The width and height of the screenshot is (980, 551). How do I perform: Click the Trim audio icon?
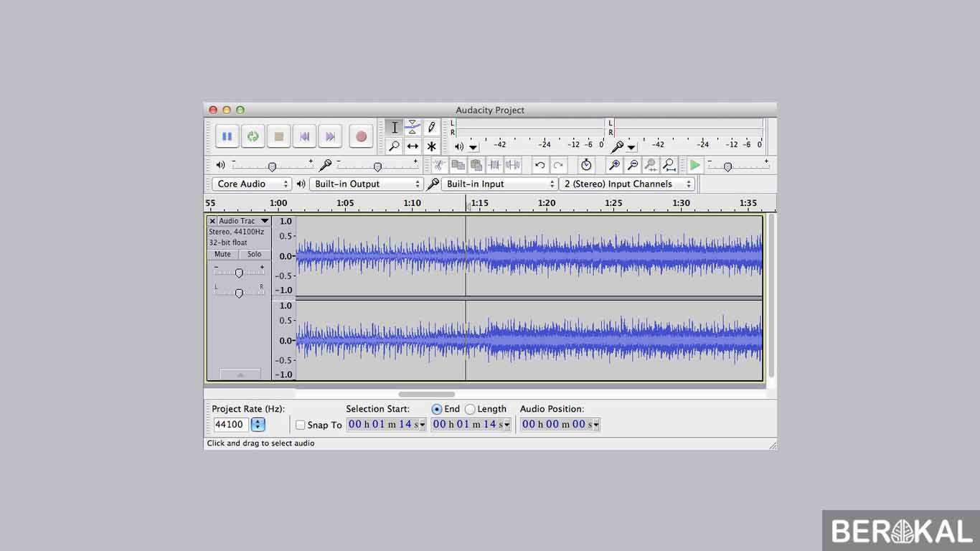494,165
